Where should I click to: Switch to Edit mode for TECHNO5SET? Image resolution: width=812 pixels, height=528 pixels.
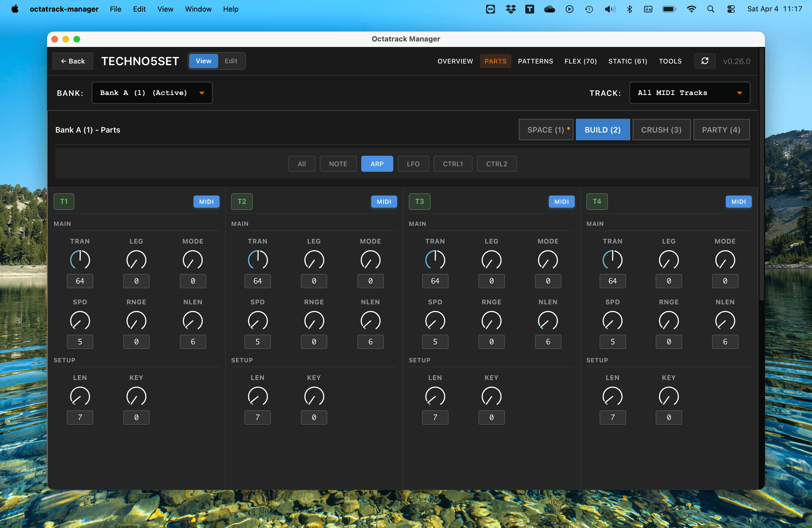(x=231, y=61)
